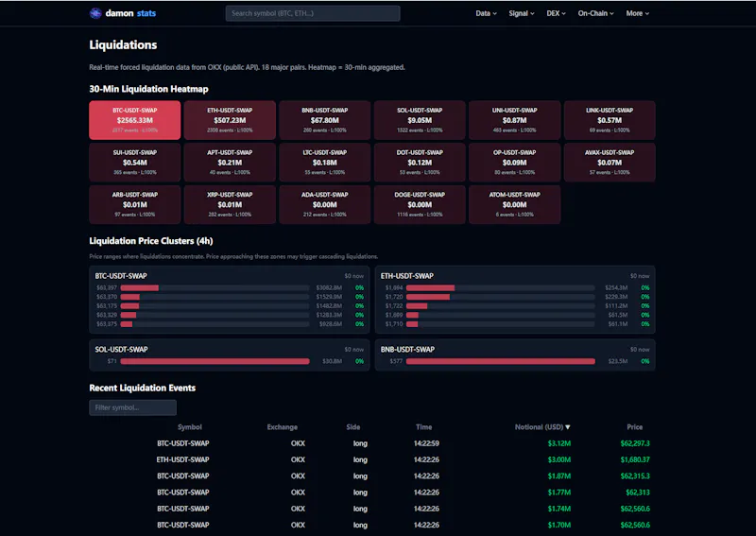Viewport: 756px width, 536px height.
Task: Select the ETH-USDT-SWAP heatmap tile
Action: point(230,120)
